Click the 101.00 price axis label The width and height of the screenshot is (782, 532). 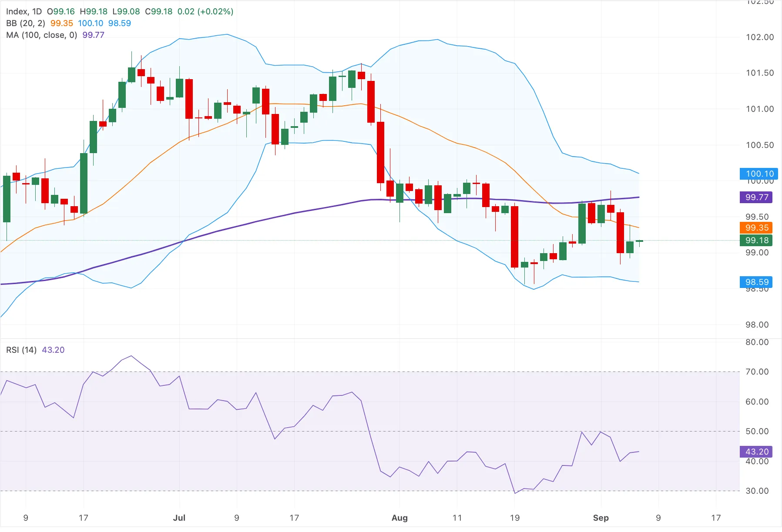click(760, 109)
